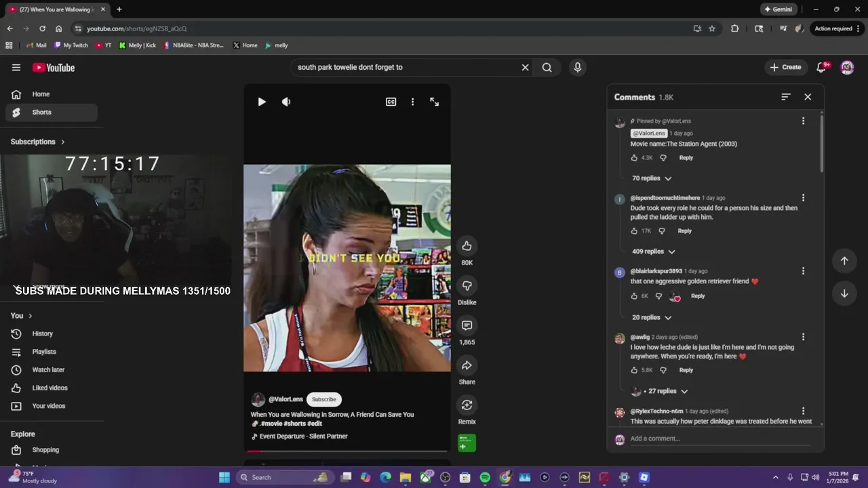Dislike the pinned Station Agent comment
868x488 pixels.
(x=663, y=157)
